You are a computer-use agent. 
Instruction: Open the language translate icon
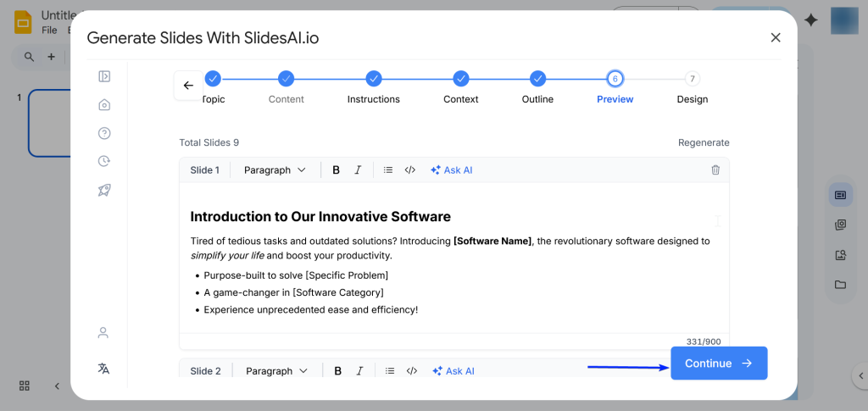pos(103,369)
